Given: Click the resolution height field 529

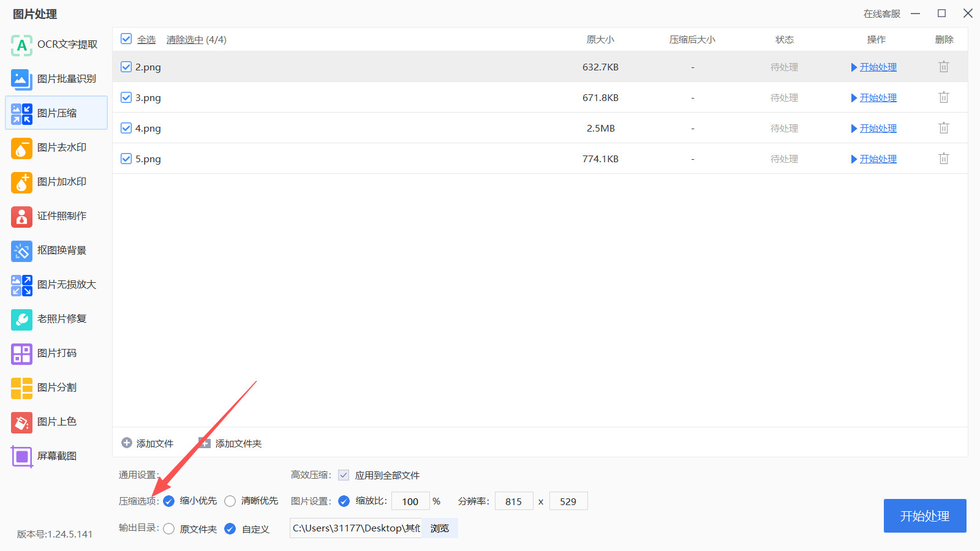Looking at the screenshot, I should tap(568, 501).
